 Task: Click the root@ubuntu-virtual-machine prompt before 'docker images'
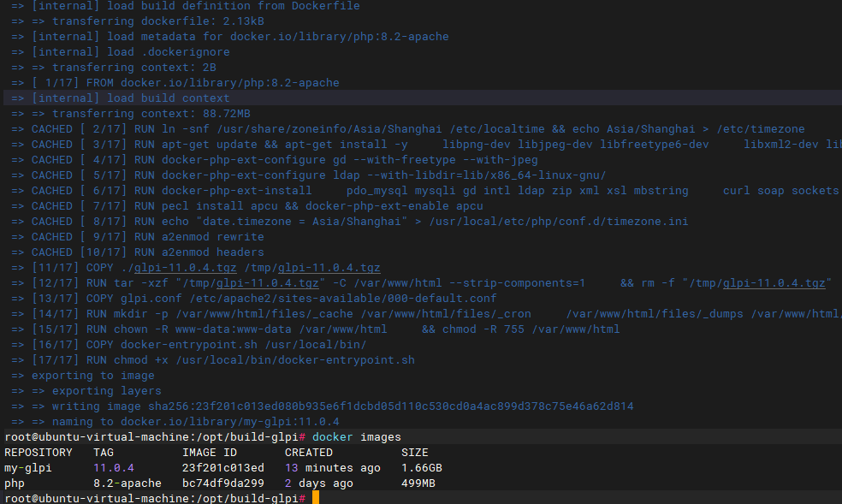point(155,437)
